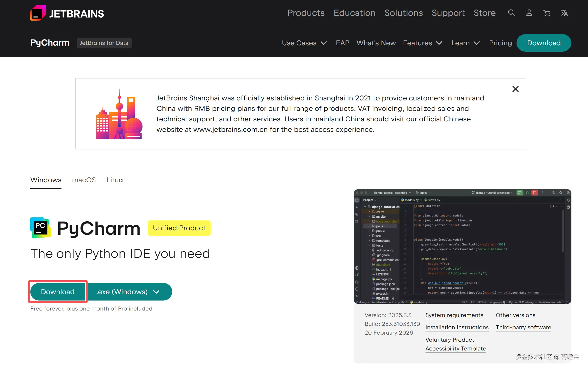The width and height of the screenshot is (588, 369).
Task: Open the .exe (Windows) installer dropdown
Action: [128, 292]
